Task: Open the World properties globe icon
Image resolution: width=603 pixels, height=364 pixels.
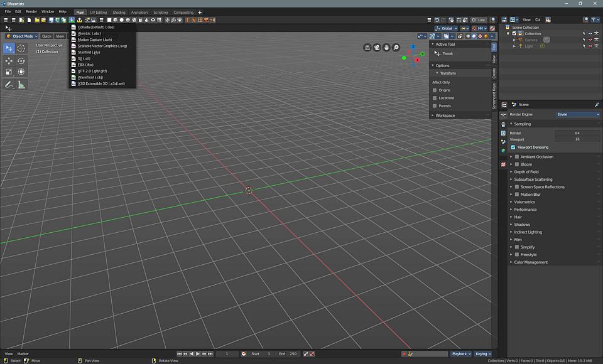Action: point(503,151)
